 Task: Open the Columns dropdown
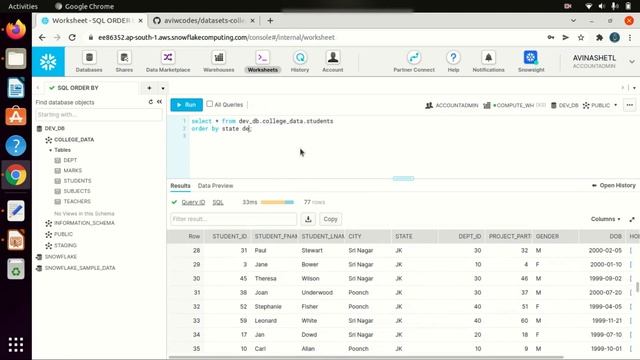tap(605, 219)
